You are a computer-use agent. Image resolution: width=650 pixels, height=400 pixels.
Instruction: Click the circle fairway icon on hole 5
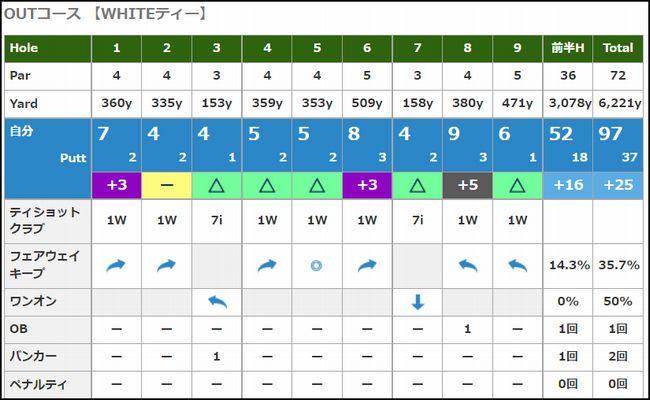point(317,266)
